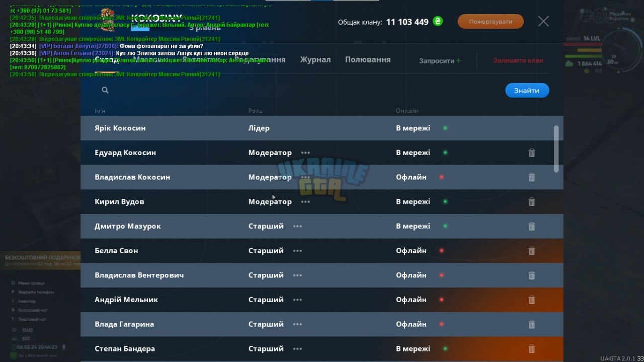This screenshot has height=362, width=644.
Task: Remove Белла Свон via trash icon
Action: tap(531, 251)
